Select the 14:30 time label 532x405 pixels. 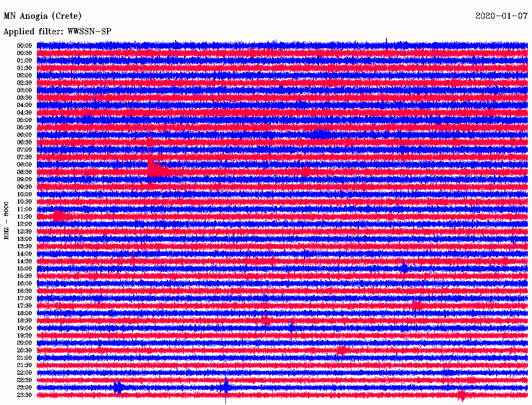pyautogui.click(x=24, y=262)
